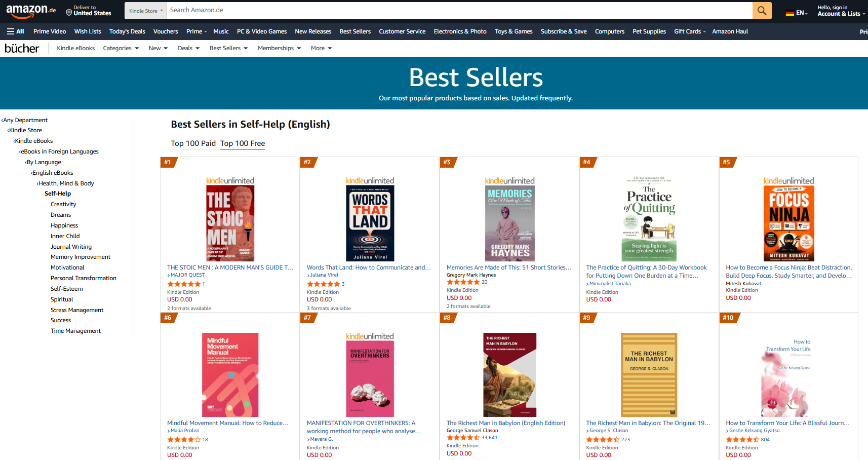Image resolution: width=868 pixels, height=460 pixels.
Task: Open the Kindle Store search category dropdown
Action: [x=146, y=11]
